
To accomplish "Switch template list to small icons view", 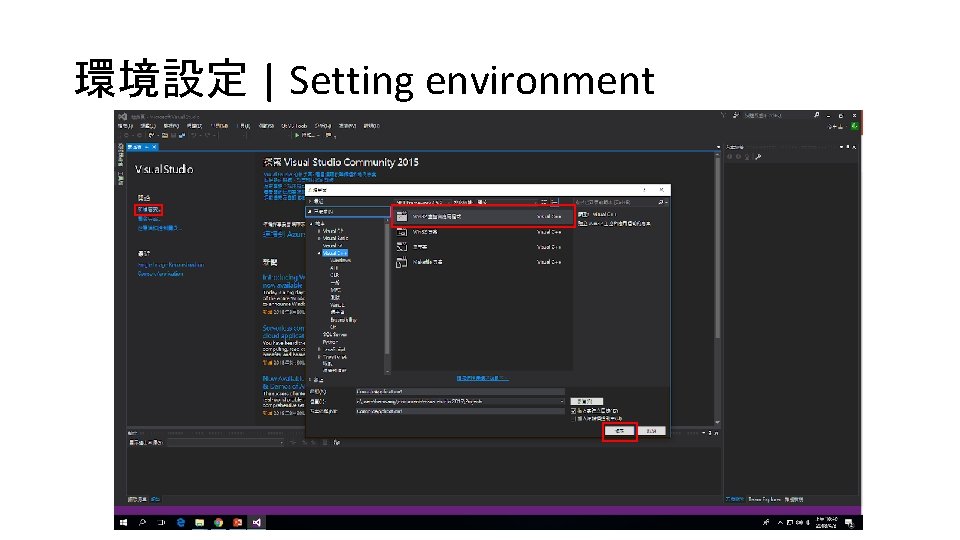I will (x=544, y=201).
